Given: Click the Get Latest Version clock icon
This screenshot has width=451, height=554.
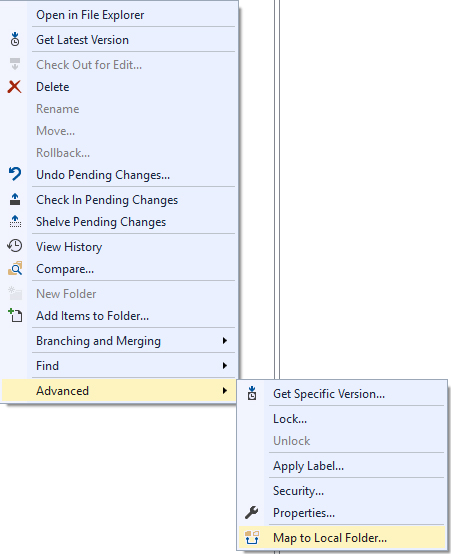Looking at the screenshot, I should 15,39.
